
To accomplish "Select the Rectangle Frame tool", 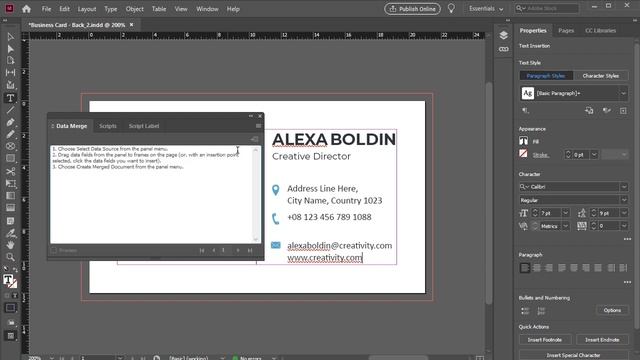I will tap(11, 146).
